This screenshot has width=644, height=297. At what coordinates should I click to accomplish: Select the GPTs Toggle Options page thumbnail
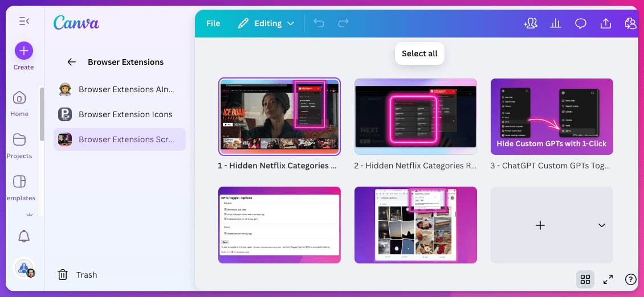(279, 225)
